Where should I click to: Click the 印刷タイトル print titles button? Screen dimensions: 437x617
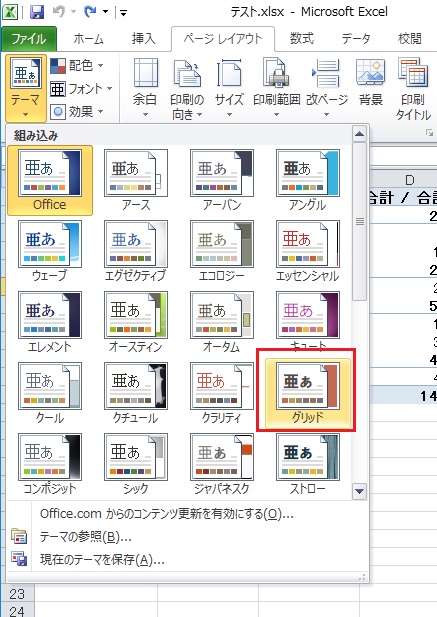(x=413, y=89)
